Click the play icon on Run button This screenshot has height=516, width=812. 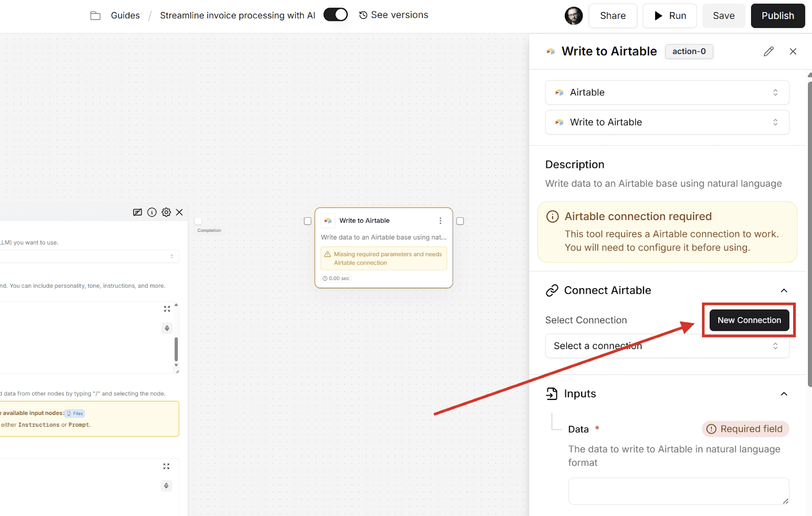click(x=658, y=16)
